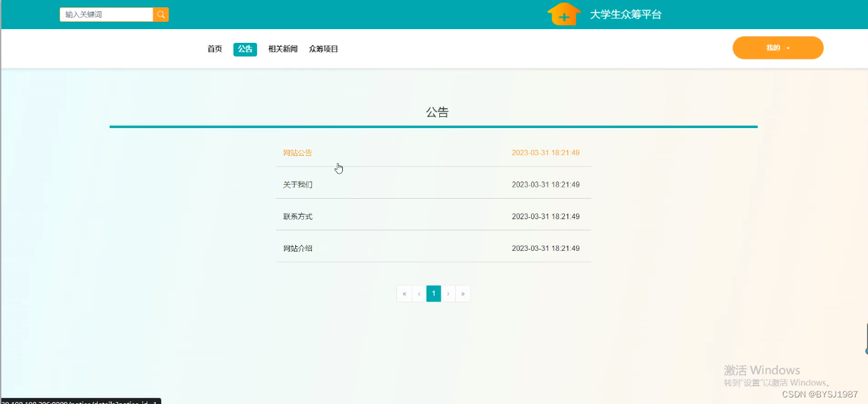Click the timestamp on the 网站公告 row
The width and height of the screenshot is (868, 404).
click(x=546, y=153)
